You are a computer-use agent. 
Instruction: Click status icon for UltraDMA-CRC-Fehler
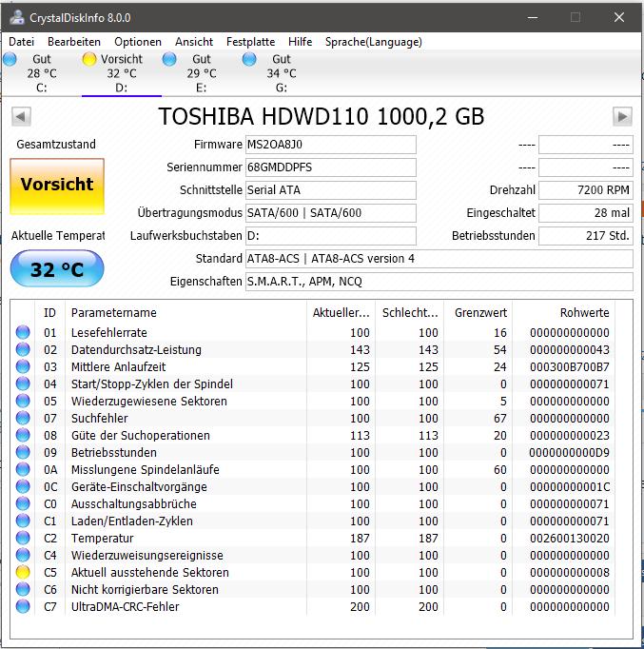click(x=23, y=606)
